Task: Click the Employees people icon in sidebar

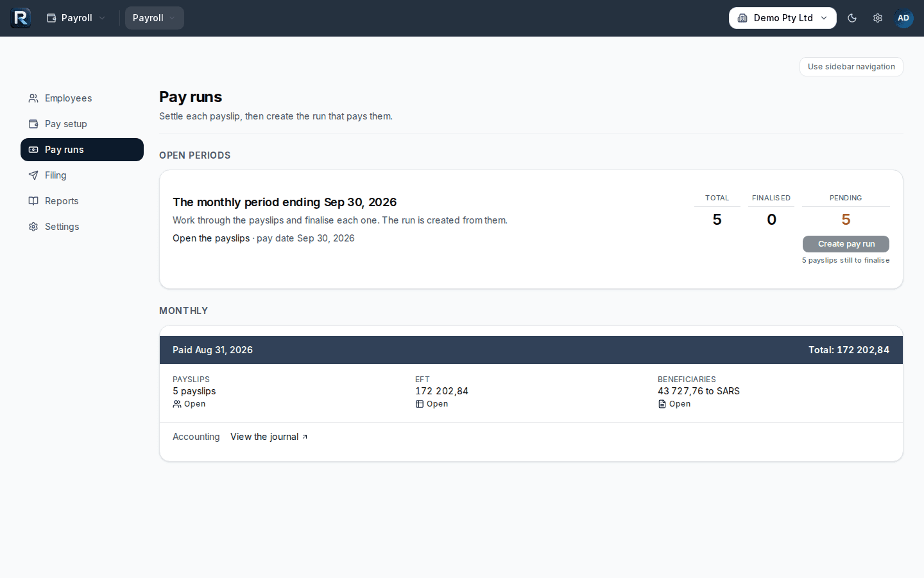Action: 33,98
